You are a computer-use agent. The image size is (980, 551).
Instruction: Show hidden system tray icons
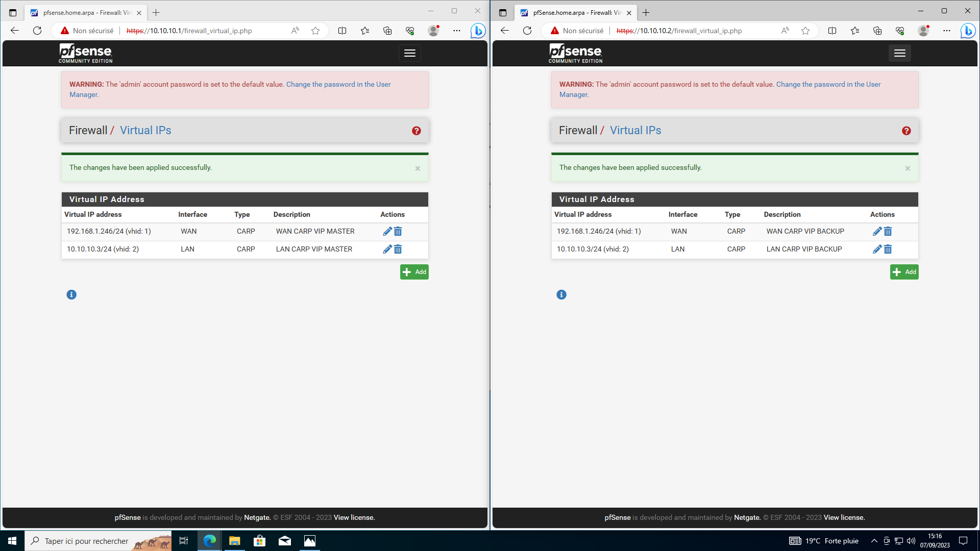click(874, 541)
